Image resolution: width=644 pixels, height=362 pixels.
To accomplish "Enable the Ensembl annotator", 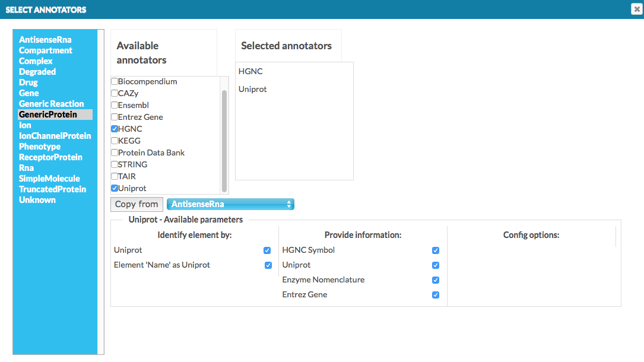I will pyautogui.click(x=114, y=105).
